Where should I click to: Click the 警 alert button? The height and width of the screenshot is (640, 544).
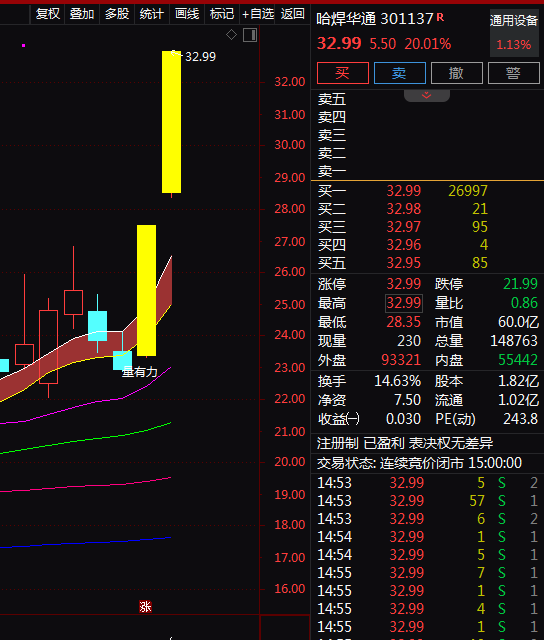pos(513,73)
